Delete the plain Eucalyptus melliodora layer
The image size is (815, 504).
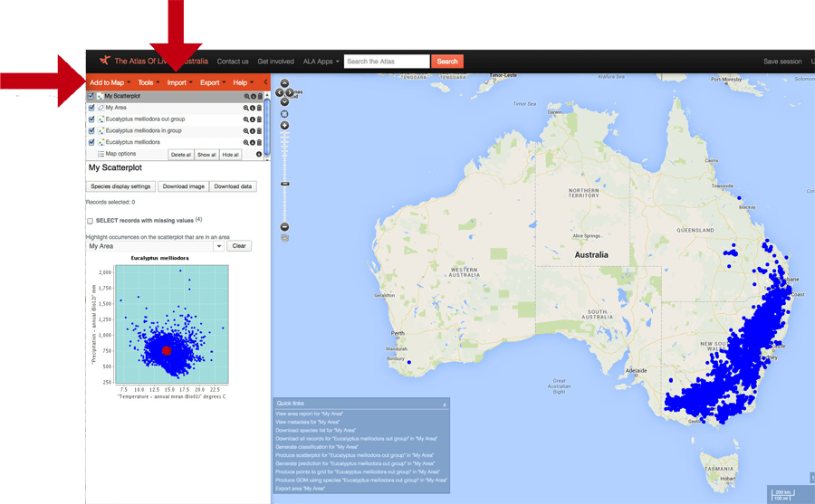click(259, 142)
